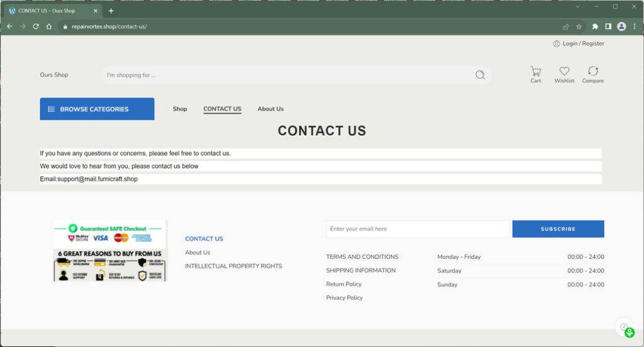Expand BROWSE CATEGORIES menu
This screenshot has width=644, height=347.
tap(97, 109)
